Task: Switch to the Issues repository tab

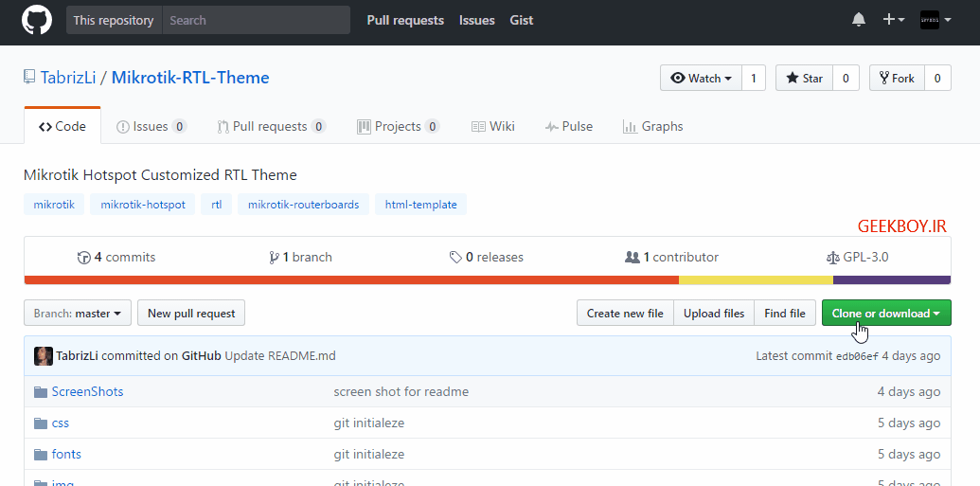Action: point(151,126)
